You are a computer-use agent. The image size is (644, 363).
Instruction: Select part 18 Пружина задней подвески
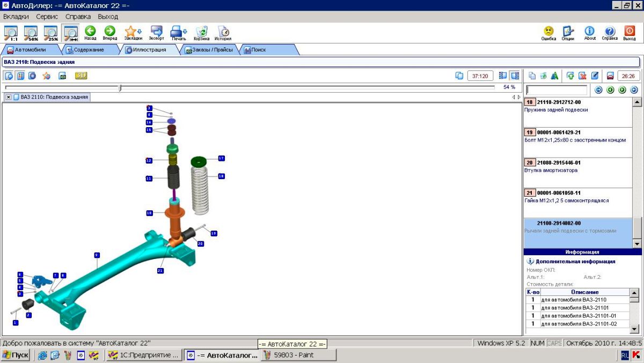click(577, 112)
